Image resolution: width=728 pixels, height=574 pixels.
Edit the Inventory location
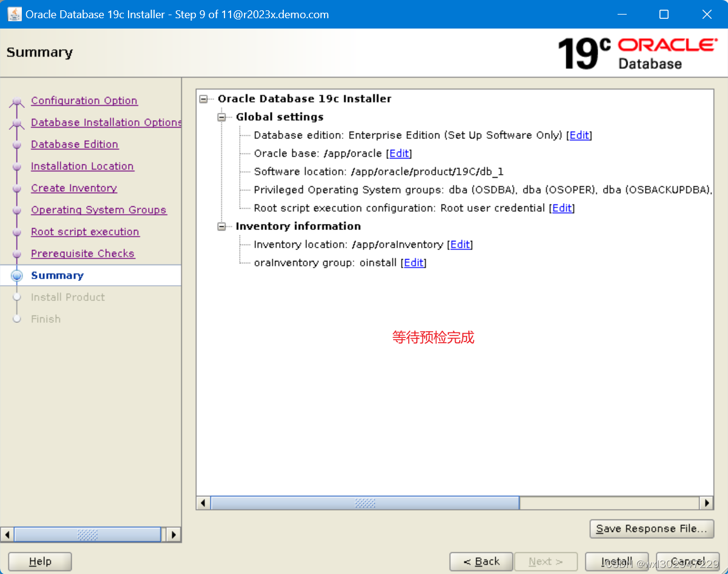point(460,245)
